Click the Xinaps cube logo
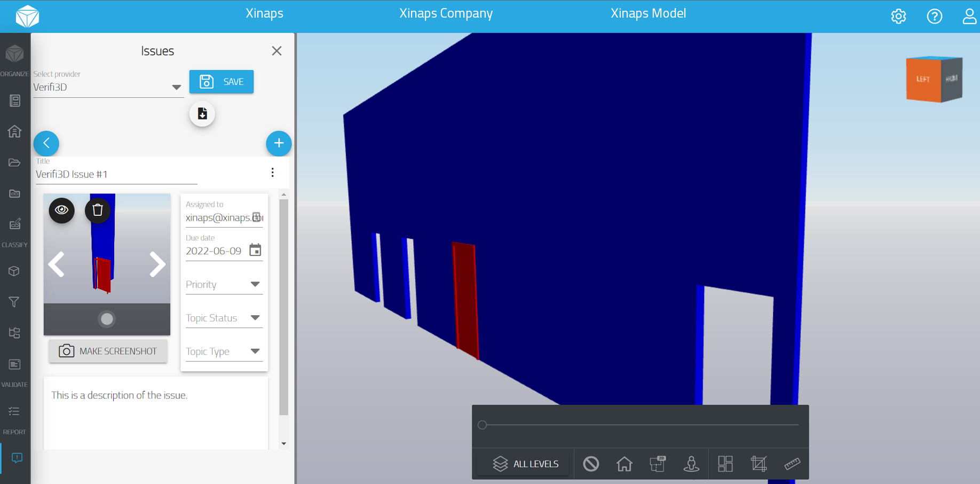Screen dimensions: 980x484 click(x=27, y=17)
